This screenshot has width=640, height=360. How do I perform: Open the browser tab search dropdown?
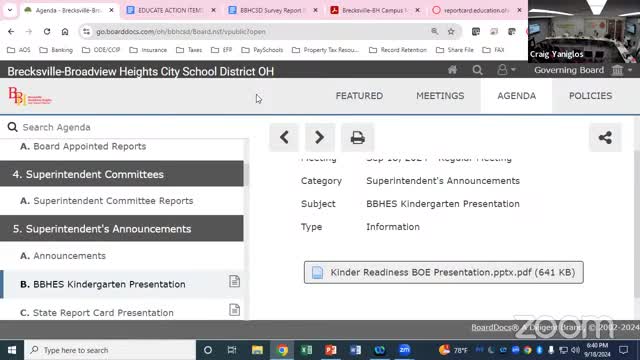tap(10, 10)
